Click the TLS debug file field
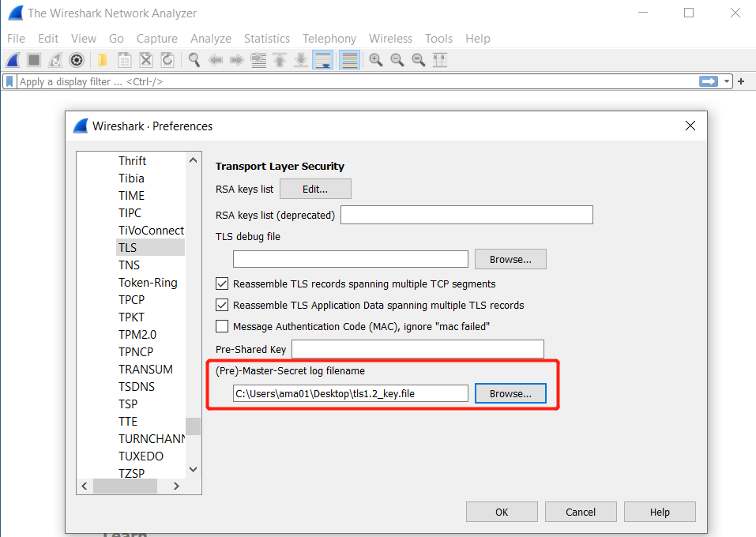Viewport: 756px width, 537px height. tap(351, 259)
